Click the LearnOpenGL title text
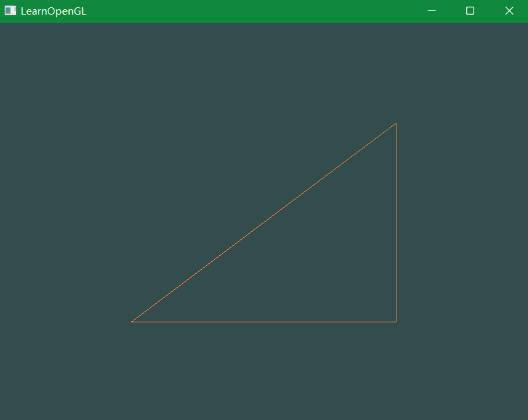 54,11
